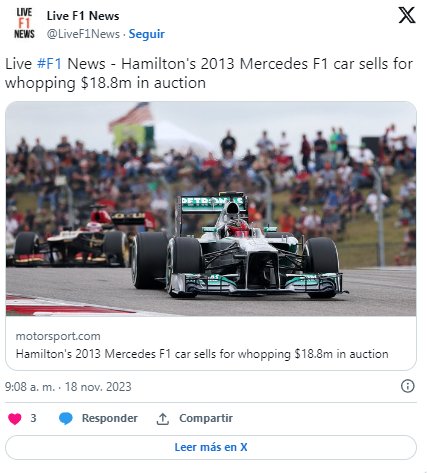Click the like count number 3
427x473 pixels.
click(33, 418)
